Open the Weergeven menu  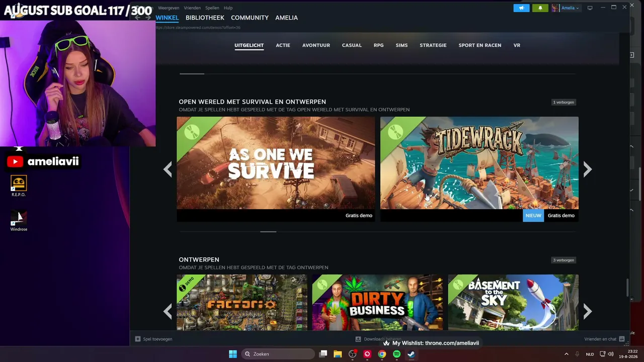(169, 8)
